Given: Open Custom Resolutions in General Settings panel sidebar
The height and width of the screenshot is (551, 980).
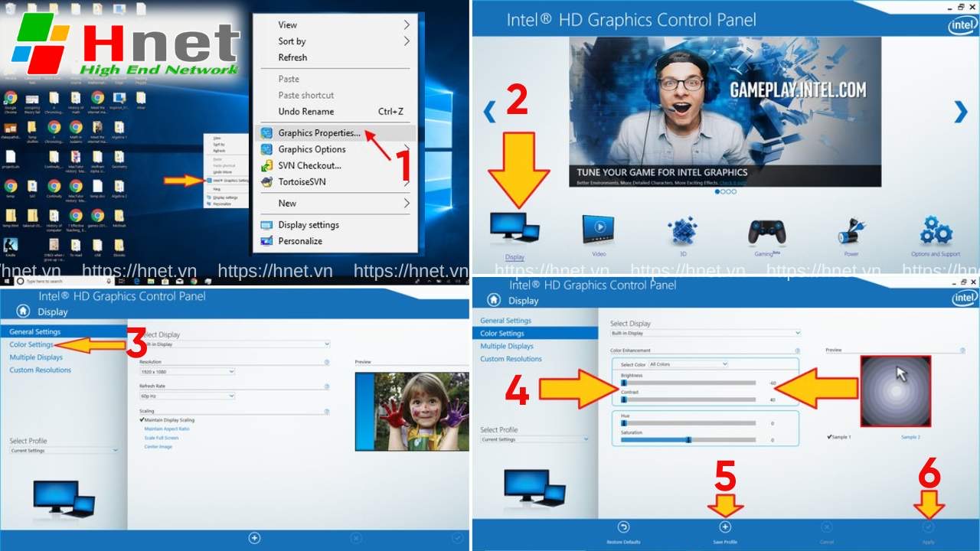Looking at the screenshot, I should [x=40, y=370].
